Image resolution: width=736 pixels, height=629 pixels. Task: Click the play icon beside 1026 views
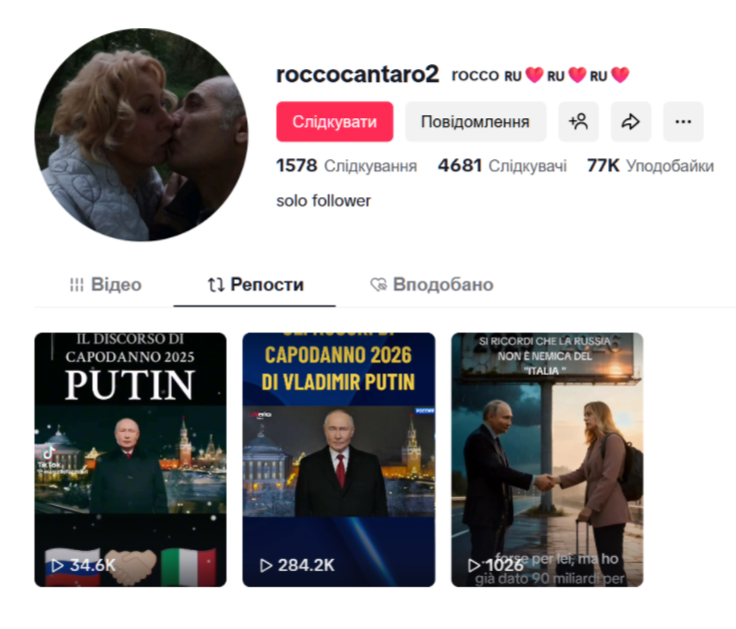[x=475, y=566]
